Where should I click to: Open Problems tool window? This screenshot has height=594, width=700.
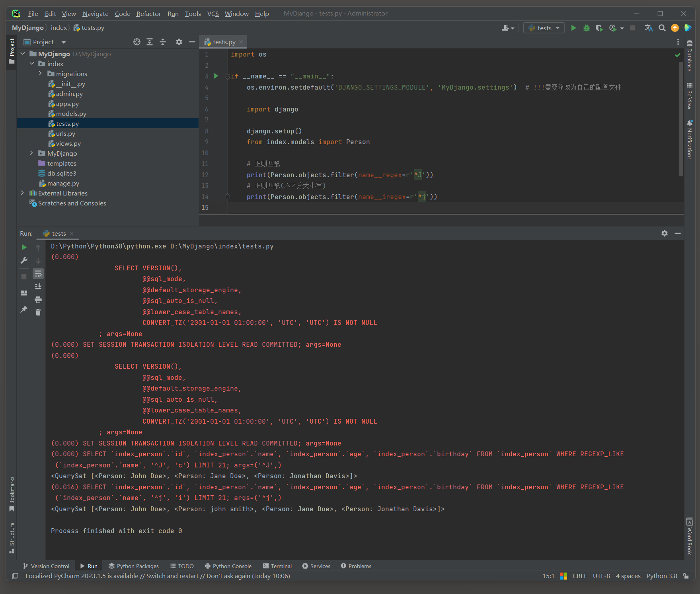356,566
